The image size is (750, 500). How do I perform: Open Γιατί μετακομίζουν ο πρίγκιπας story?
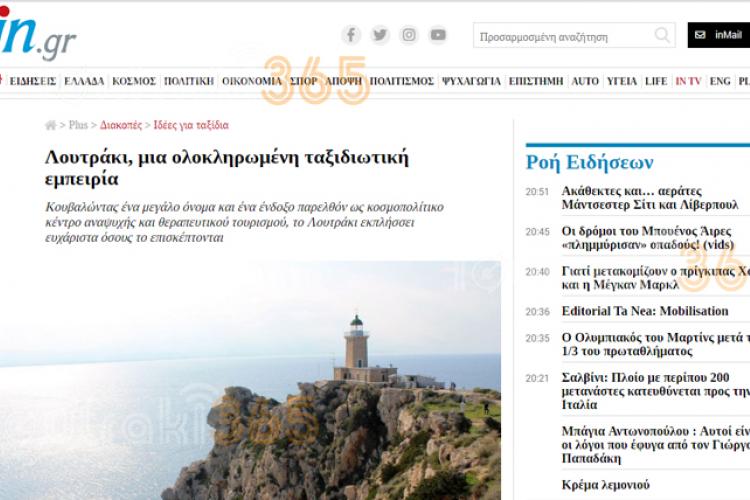point(656,278)
